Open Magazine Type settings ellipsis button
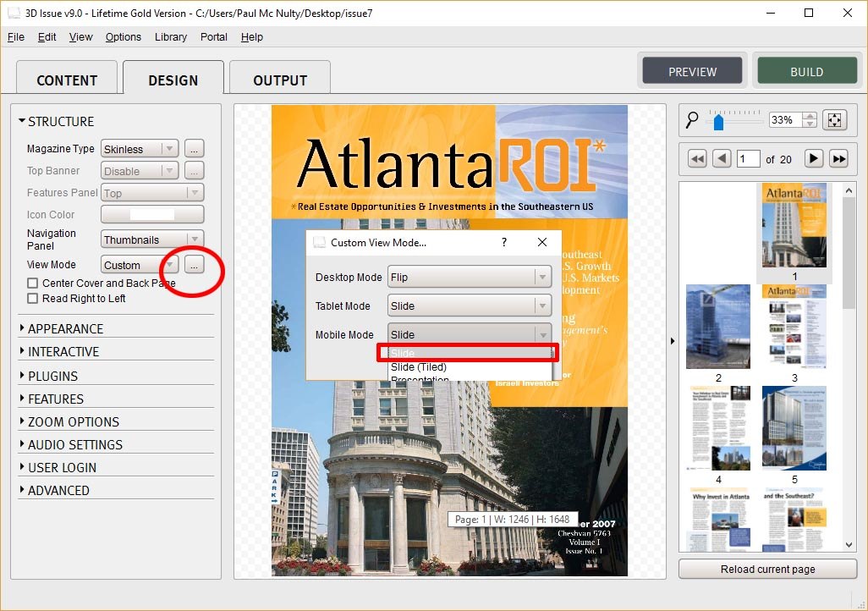 point(194,149)
